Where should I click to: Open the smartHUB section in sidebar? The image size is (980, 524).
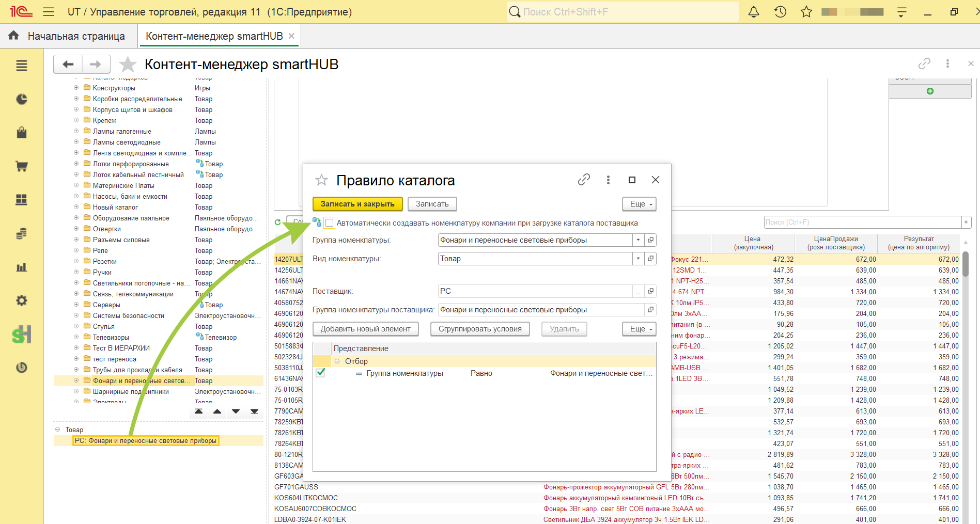22,334
